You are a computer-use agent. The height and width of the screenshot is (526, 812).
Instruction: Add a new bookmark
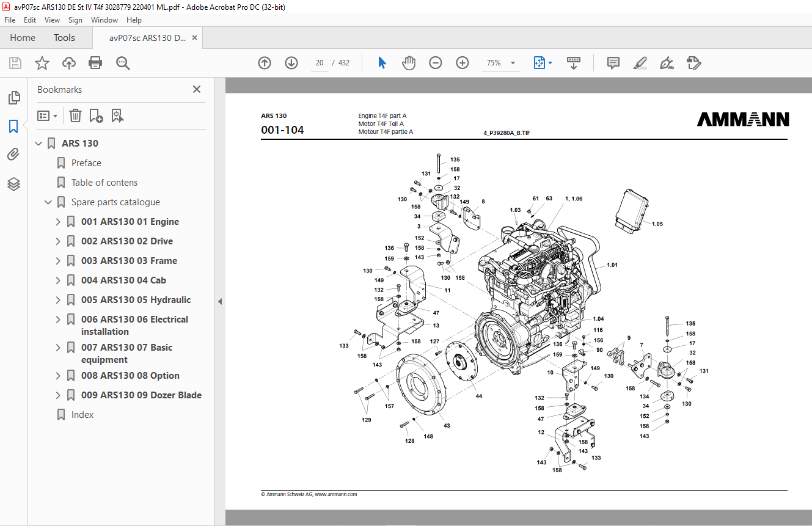(96, 115)
